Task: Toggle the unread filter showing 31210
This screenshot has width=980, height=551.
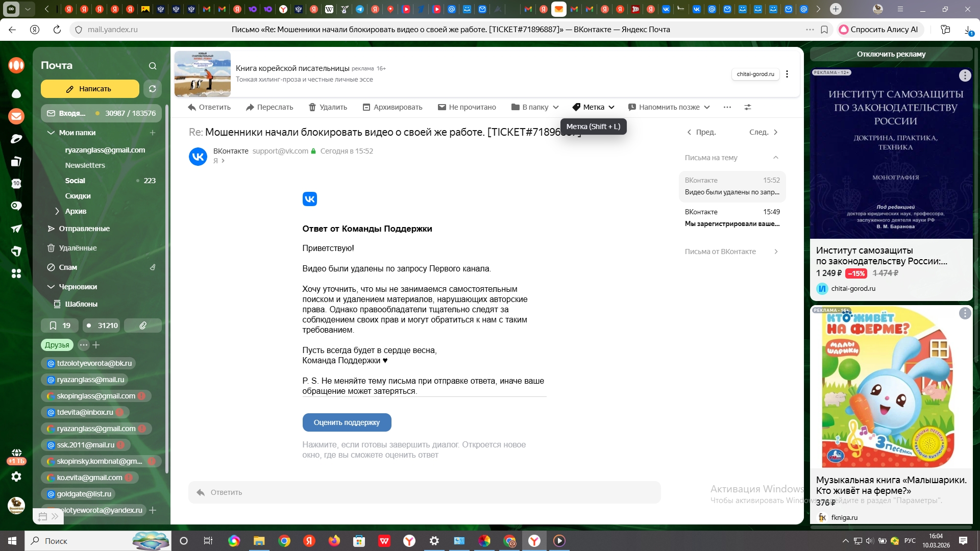Action: [102, 325]
